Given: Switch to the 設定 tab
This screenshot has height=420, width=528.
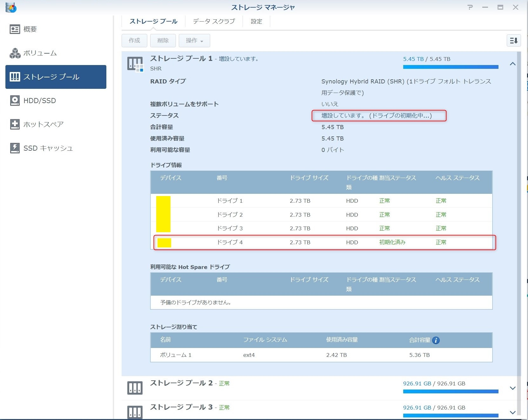Looking at the screenshot, I should [256, 21].
